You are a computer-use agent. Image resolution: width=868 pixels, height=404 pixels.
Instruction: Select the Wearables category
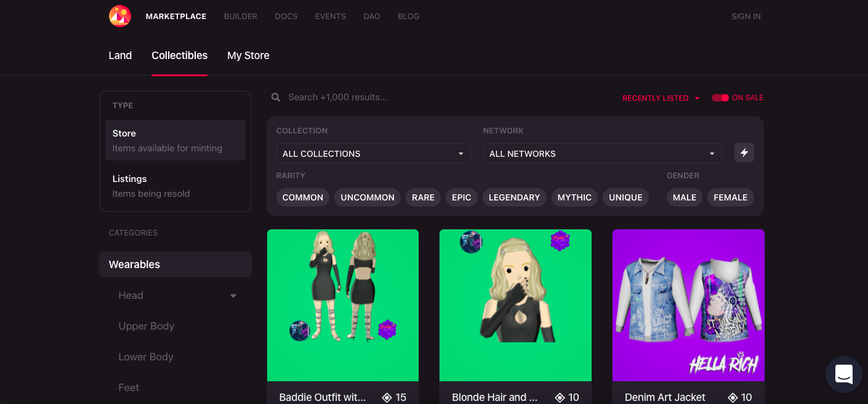(175, 264)
